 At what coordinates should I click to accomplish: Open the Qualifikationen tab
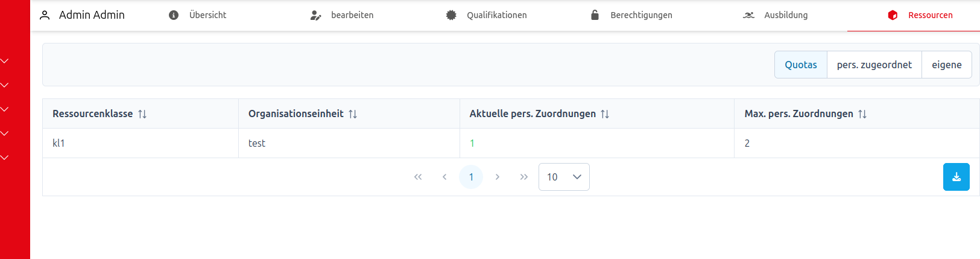point(486,15)
